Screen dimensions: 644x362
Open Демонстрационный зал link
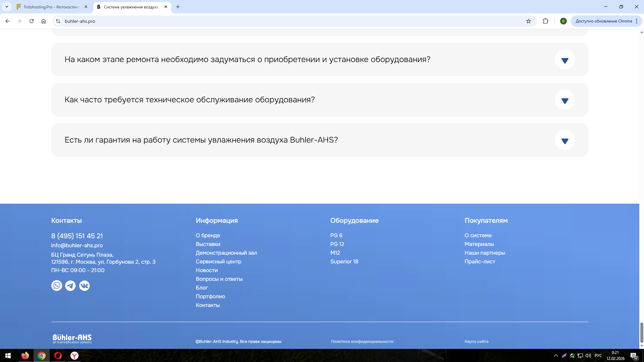[x=227, y=253]
